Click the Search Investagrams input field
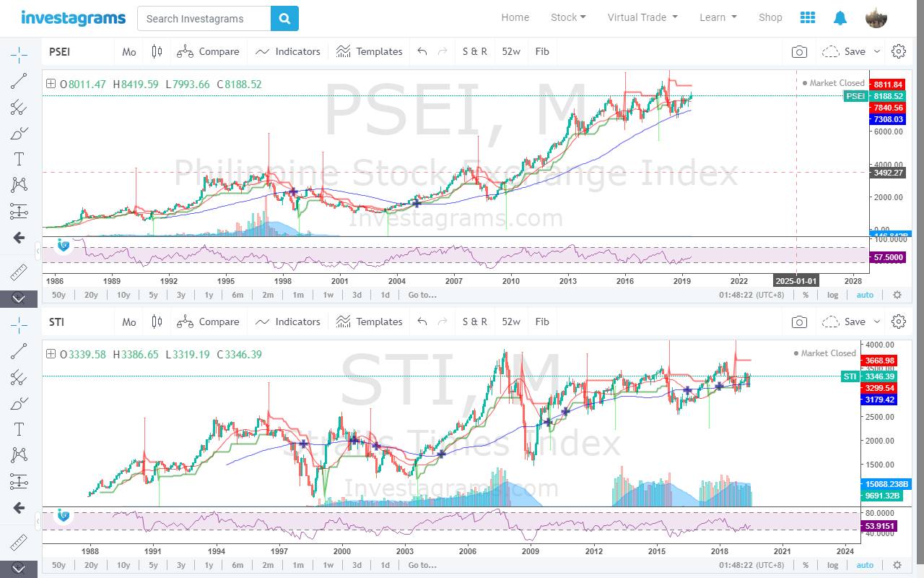This screenshot has width=924, height=578. [x=204, y=17]
